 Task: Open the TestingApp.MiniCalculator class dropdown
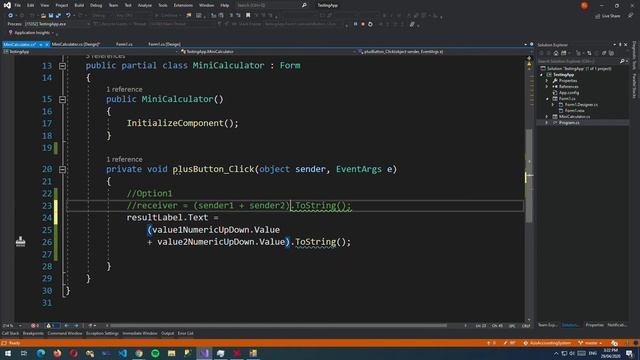pyautogui.click(x=268, y=52)
